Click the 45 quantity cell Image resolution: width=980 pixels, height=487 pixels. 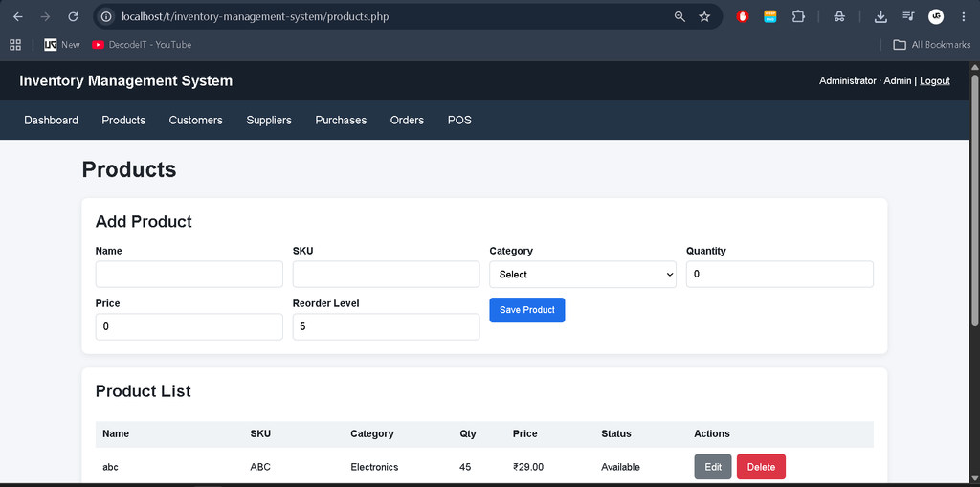[x=465, y=467]
